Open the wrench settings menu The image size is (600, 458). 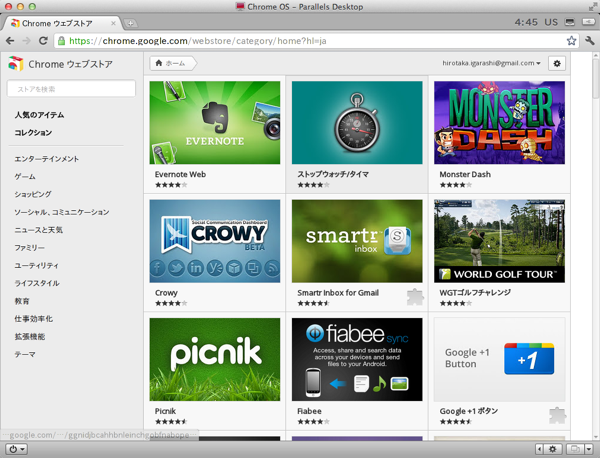pyautogui.click(x=590, y=41)
